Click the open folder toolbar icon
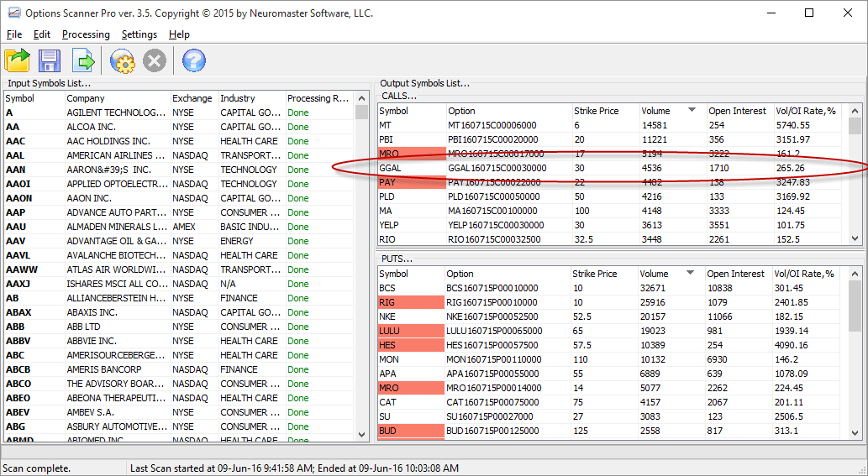 pos(18,60)
